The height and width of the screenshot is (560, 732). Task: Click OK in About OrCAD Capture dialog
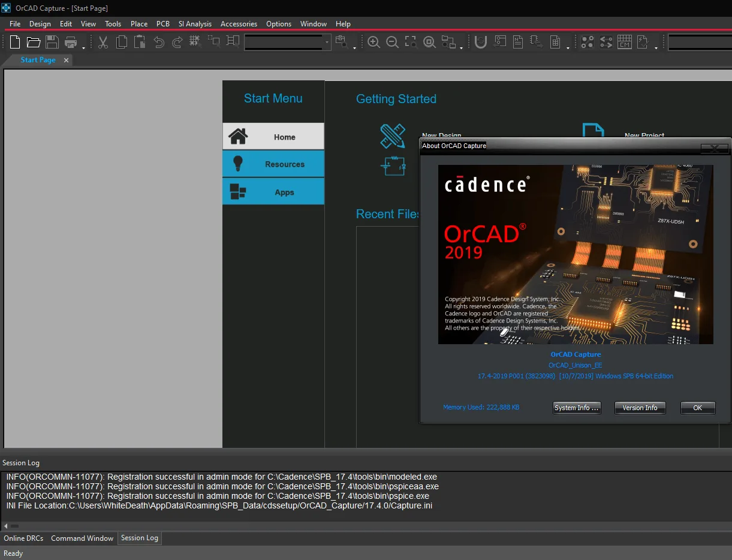coord(698,408)
